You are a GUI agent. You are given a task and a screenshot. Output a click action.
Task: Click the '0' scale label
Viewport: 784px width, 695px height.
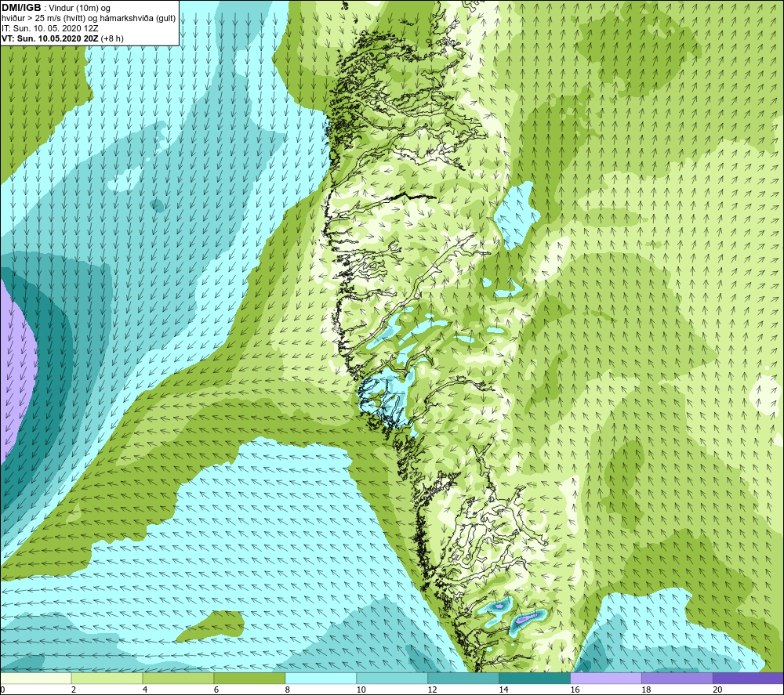(2, 690)
